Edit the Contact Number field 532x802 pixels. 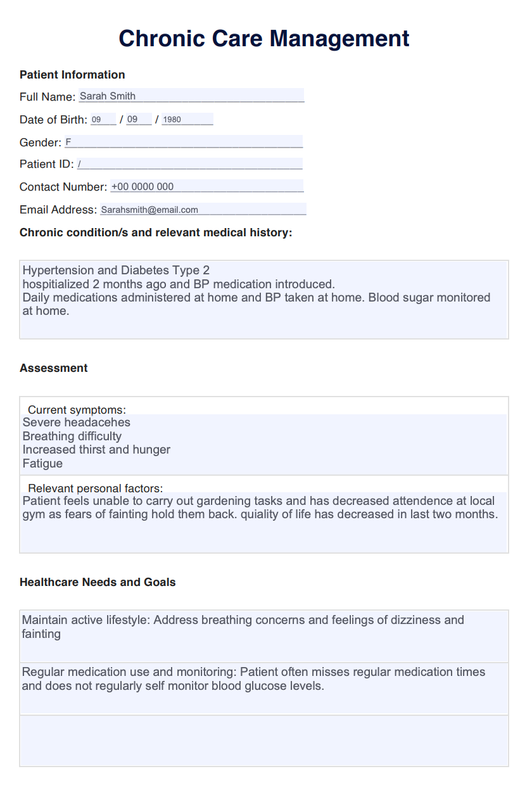coord(206,186)
